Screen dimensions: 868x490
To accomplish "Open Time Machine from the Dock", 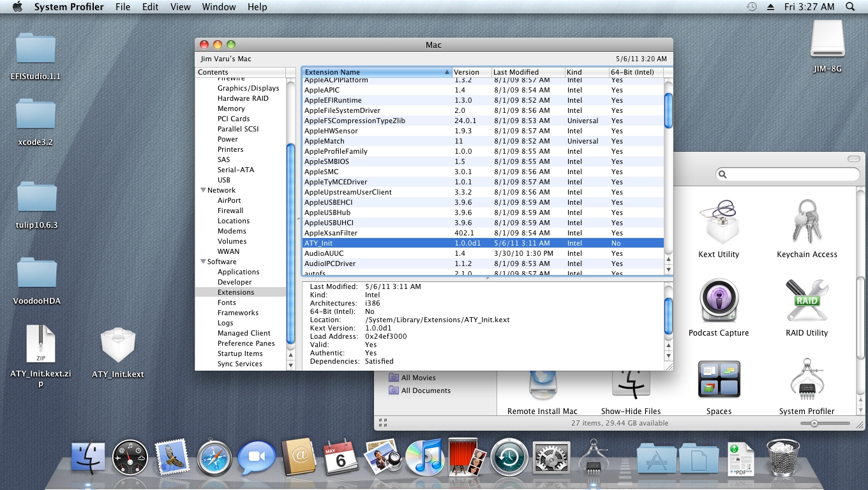I will [509, 458].
